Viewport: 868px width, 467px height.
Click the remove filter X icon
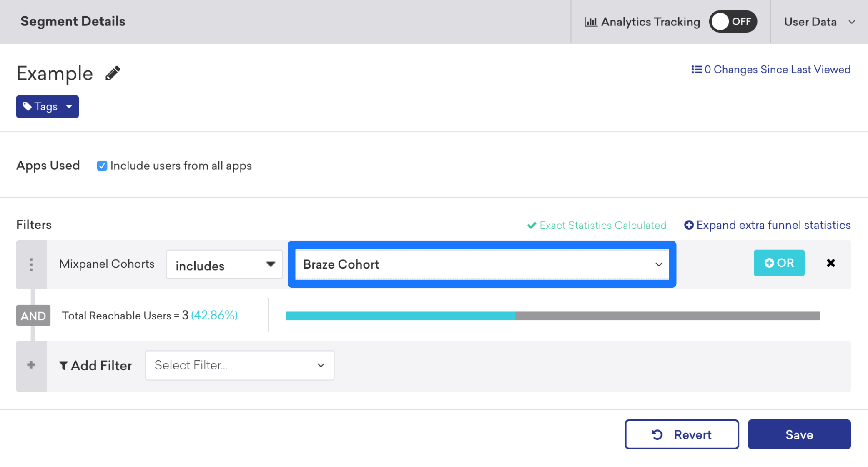pos(831,263)
